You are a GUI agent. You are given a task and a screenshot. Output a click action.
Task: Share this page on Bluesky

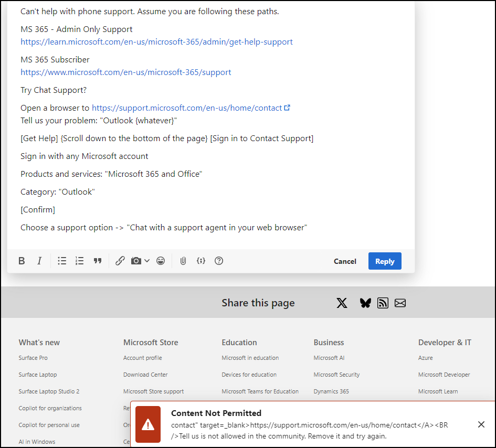(x=365, y=303)
